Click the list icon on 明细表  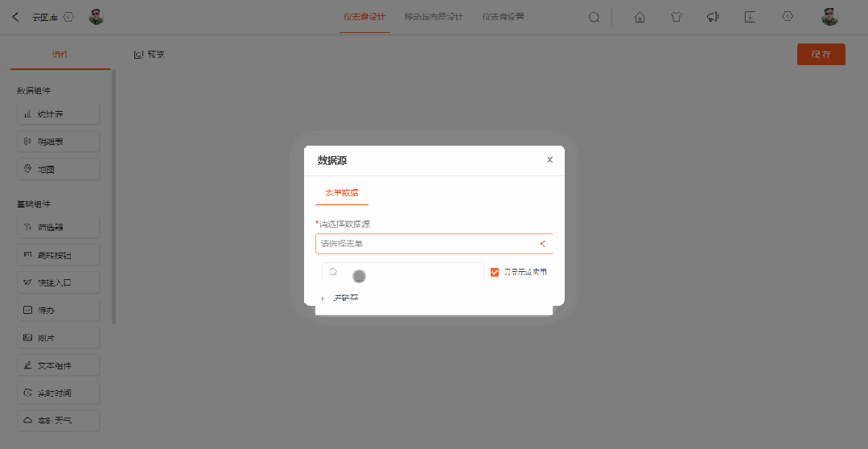(27, 142)
